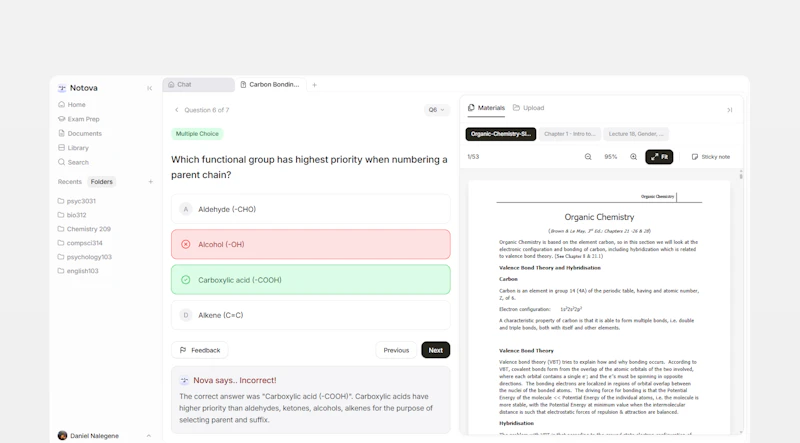Open the bio312 folder
This screenshot has height=443, width=800.
72,215
